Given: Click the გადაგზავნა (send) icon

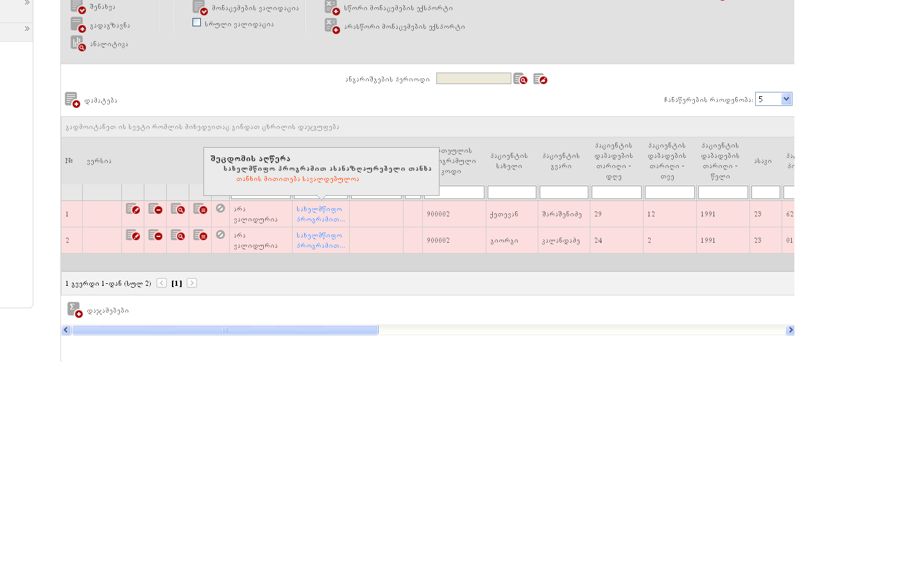Looking at the screenshot, I should pyautogui.click(x=78, y=25).
